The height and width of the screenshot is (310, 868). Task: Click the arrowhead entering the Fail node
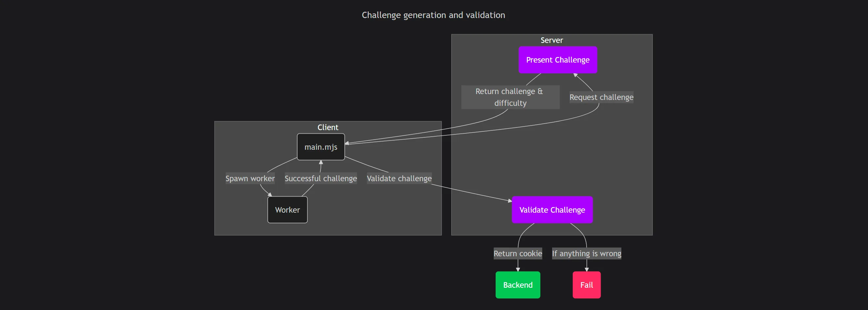click(587, 269)
